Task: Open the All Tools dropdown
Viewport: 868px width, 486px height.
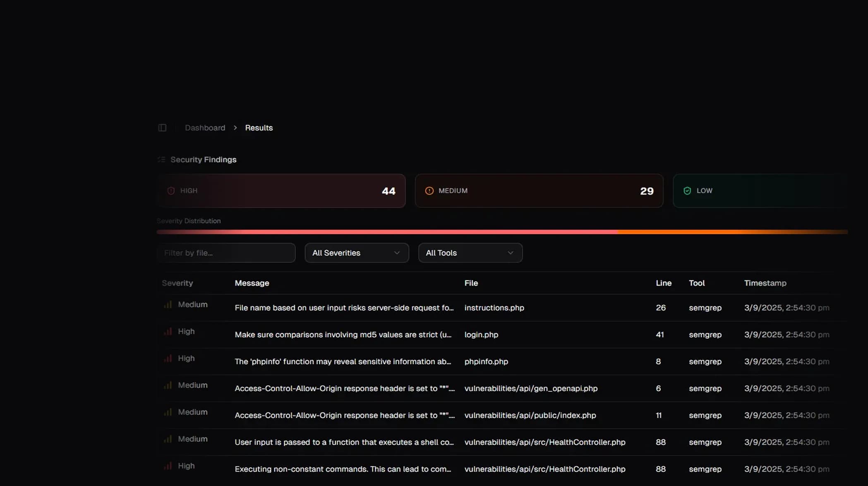Action: point(470,253)
